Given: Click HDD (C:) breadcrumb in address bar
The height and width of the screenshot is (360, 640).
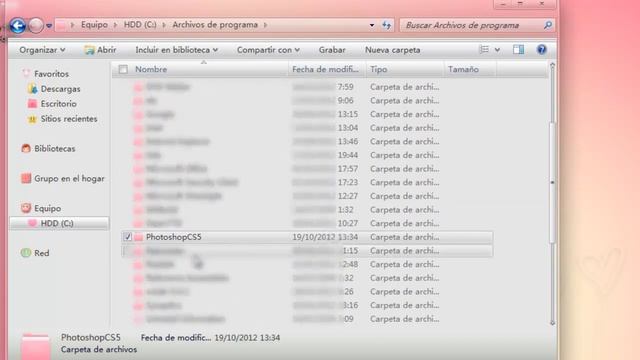Looking at the screenshot, I should (140, 25).
